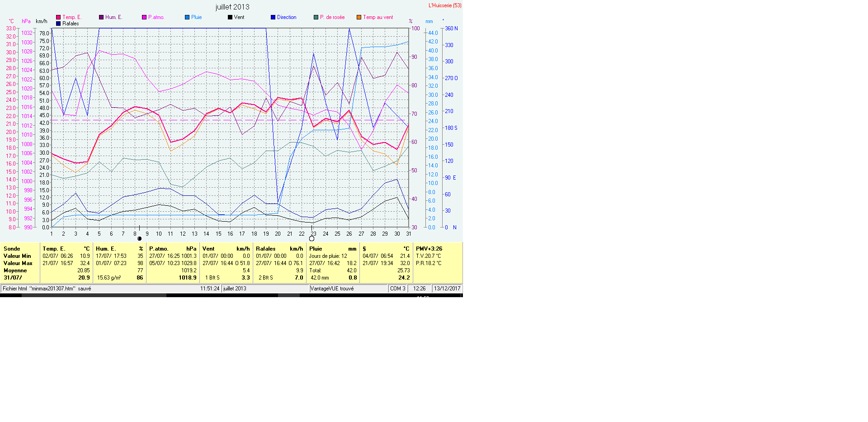868x422 pixels.
Task: Click the 'Moyenne' row label
Action: (x=15, y=270)
